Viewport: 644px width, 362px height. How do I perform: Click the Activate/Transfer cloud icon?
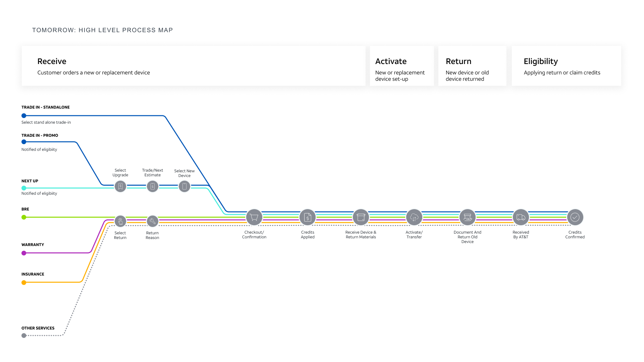414,218
